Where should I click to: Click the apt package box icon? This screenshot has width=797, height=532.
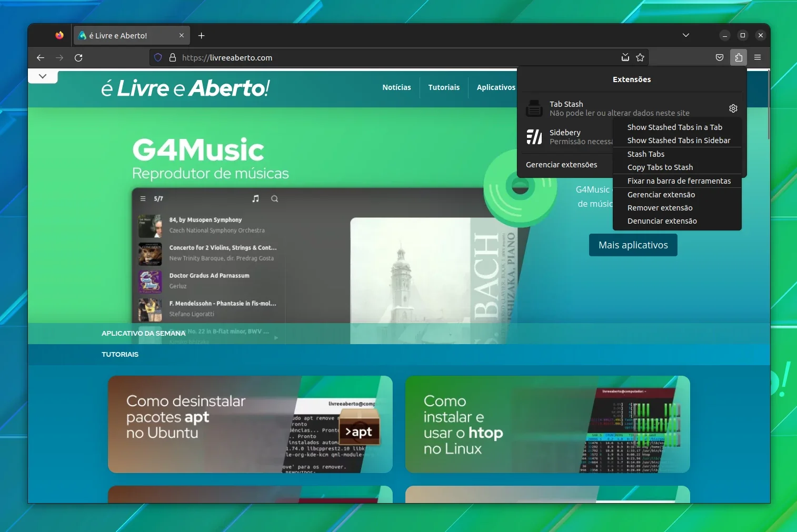358,427
